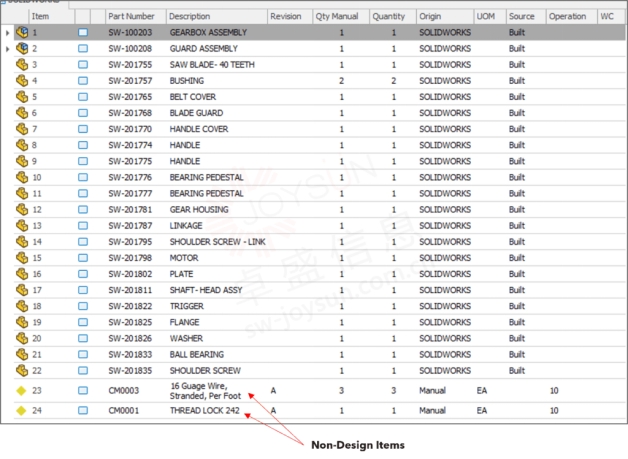The width and height of the screenshot is (628, 459).
Task: Click the Built source cell for MOTOR row
Action: point(517,258)
